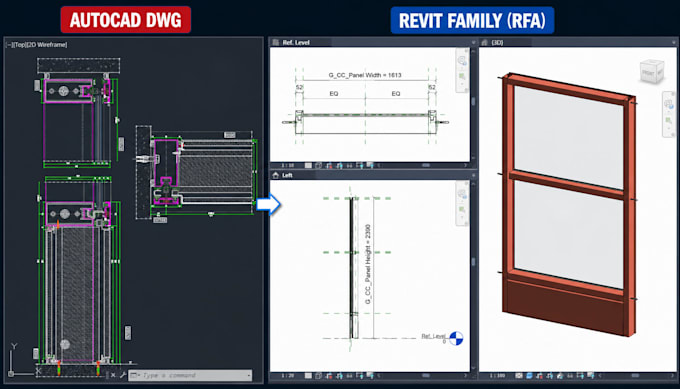Click Unlocked 3D View house icon

point(560,376)
